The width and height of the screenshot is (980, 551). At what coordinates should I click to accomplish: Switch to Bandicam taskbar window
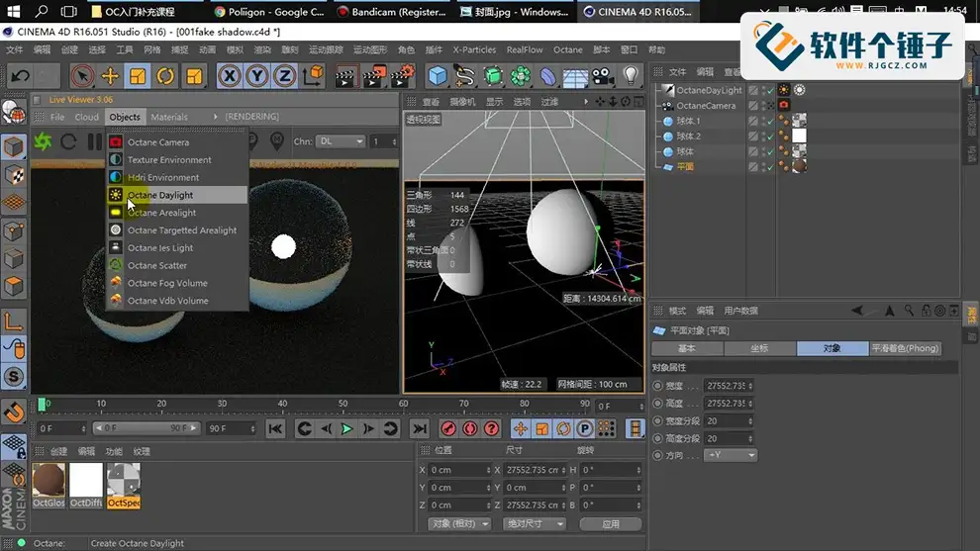[392, 11]
